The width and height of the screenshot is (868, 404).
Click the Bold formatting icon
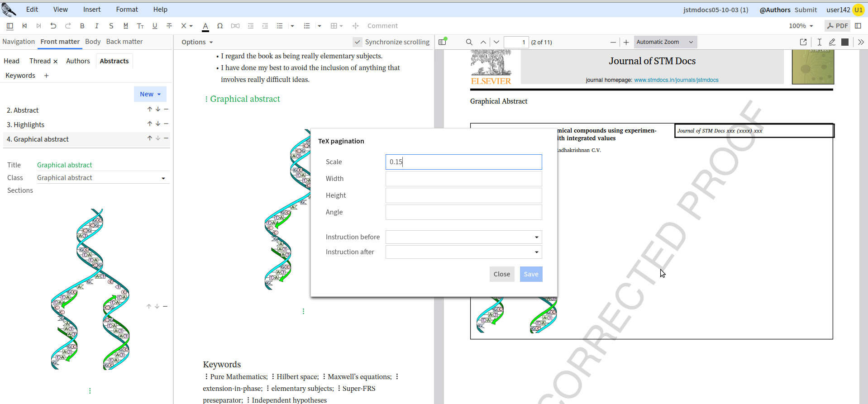tap(82, 26)
